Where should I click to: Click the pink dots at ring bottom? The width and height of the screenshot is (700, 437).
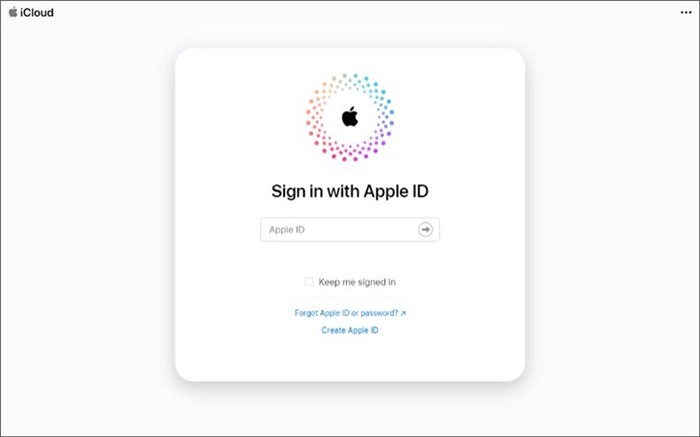(350, 153)
